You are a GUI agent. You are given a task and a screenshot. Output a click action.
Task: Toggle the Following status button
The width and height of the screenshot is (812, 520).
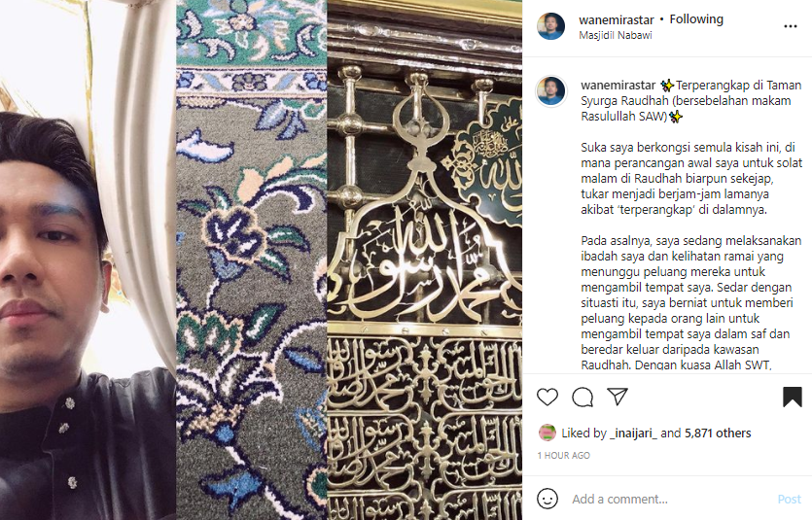point(696,19)
